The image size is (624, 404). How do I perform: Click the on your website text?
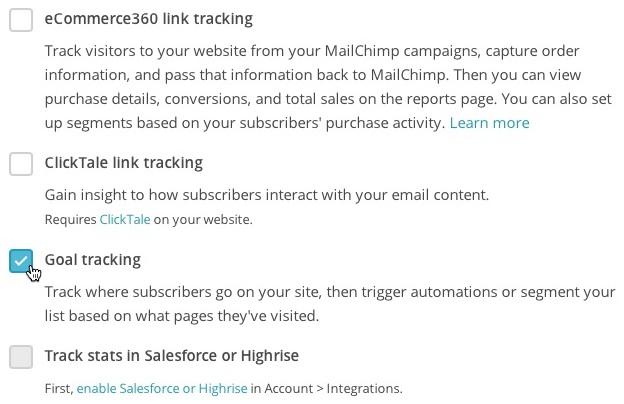click(203, 220)
